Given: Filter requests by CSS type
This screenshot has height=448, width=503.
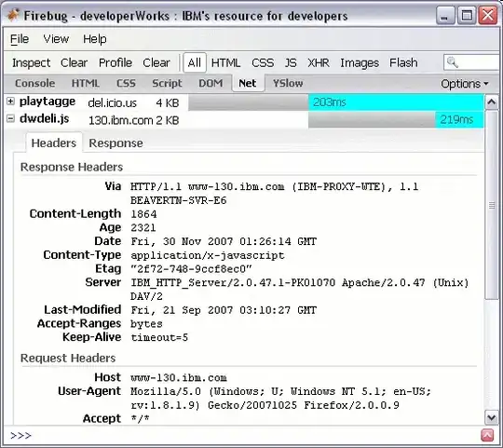Looking at the screenshot, I should 263,62.
